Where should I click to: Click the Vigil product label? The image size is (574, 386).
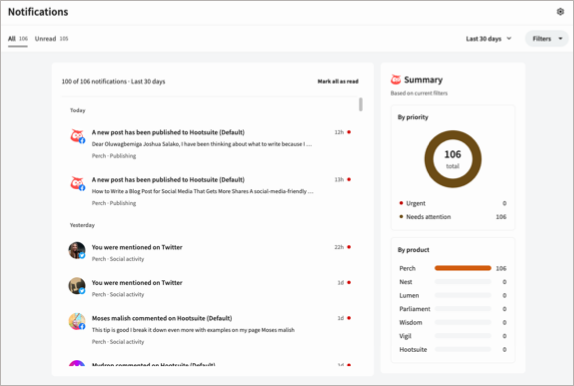(x=405, y=336)
